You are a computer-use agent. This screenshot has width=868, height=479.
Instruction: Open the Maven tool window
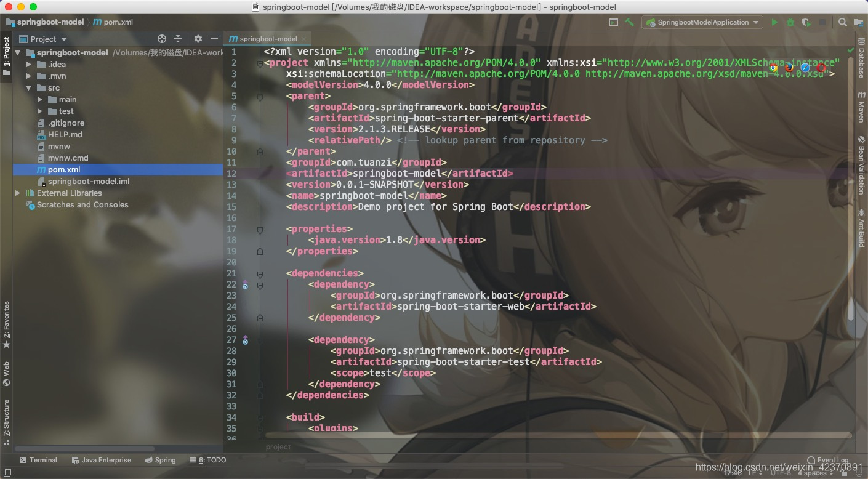tap(861, 108)
